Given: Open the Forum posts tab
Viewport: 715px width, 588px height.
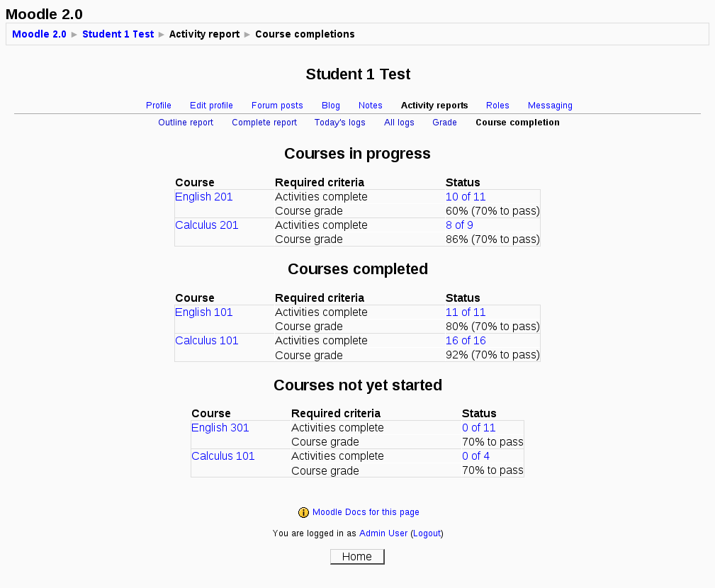Looking at the screenshot, I should (277, 106).
